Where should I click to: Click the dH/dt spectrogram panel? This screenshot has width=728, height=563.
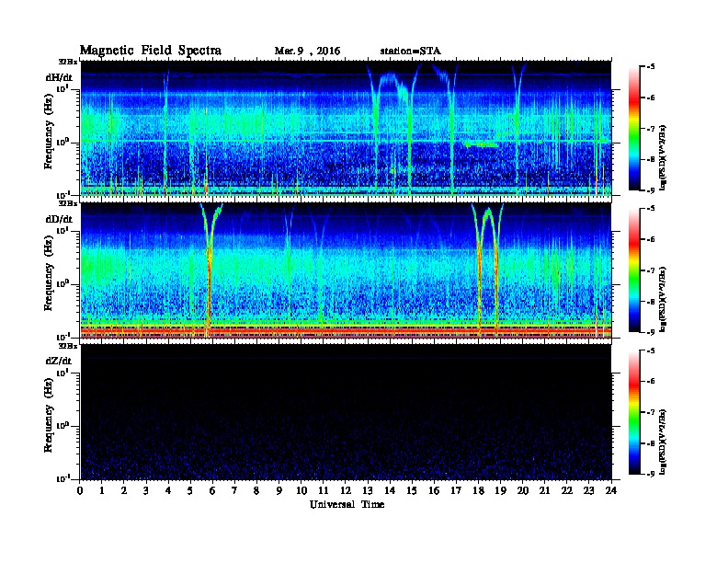pyautogui.click(x=346, y=128)
